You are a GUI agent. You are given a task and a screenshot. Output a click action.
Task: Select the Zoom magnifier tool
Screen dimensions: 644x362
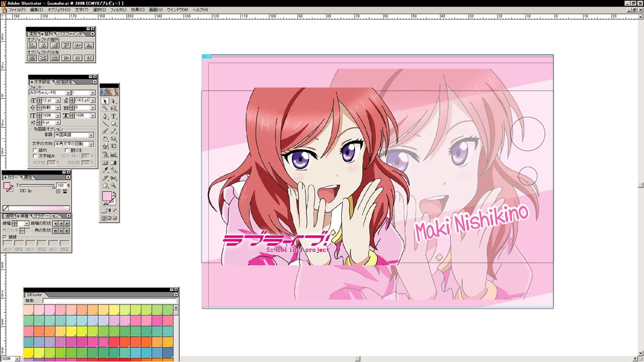114,185
